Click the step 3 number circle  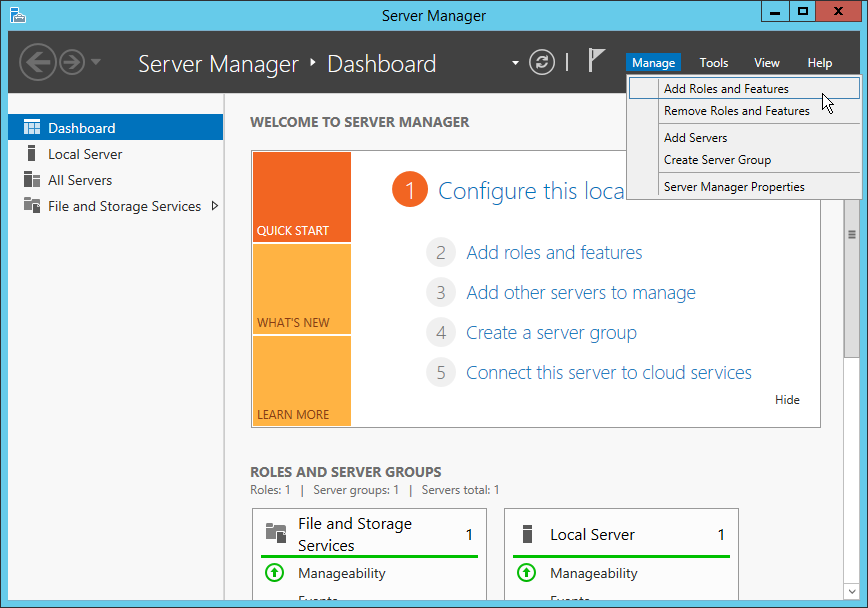pyautogui.click(x=441, y=292)
